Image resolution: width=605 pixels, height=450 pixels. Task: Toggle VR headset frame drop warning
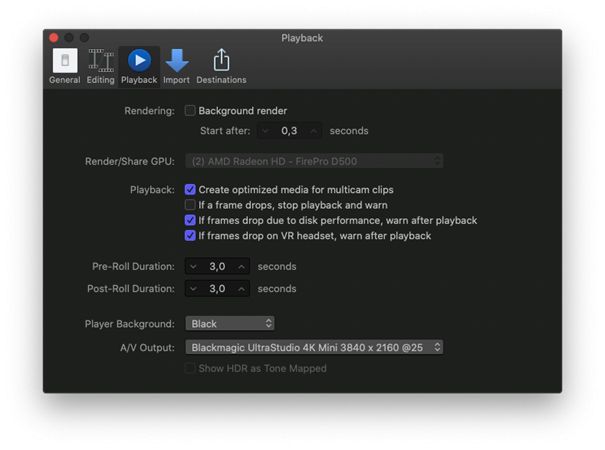190,235
